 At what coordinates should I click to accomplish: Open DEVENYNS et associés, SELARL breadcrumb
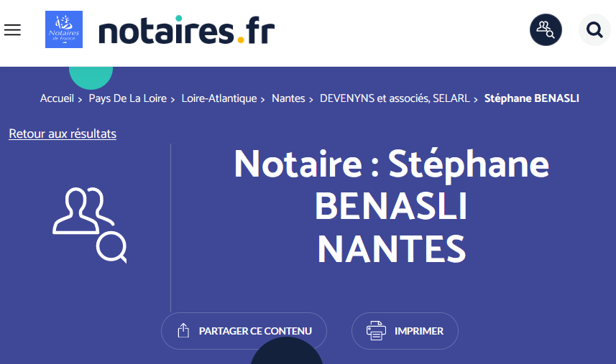click(x=395, y=98)
